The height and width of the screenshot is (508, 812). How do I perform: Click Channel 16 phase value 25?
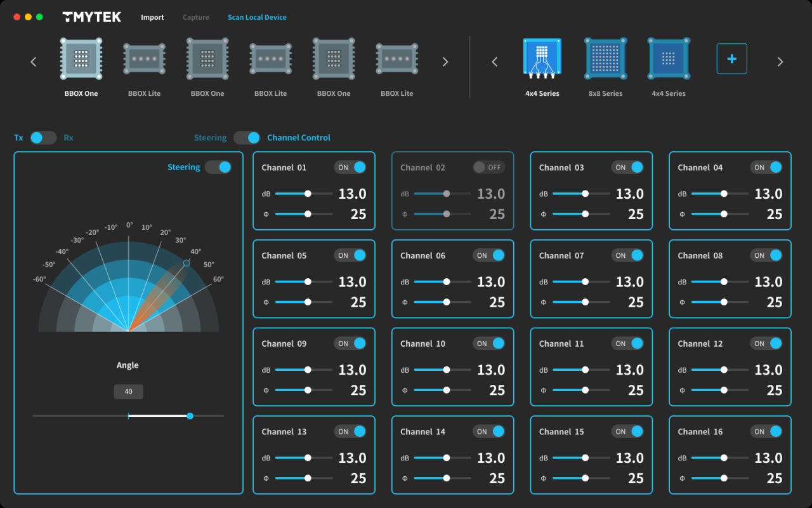775,478
